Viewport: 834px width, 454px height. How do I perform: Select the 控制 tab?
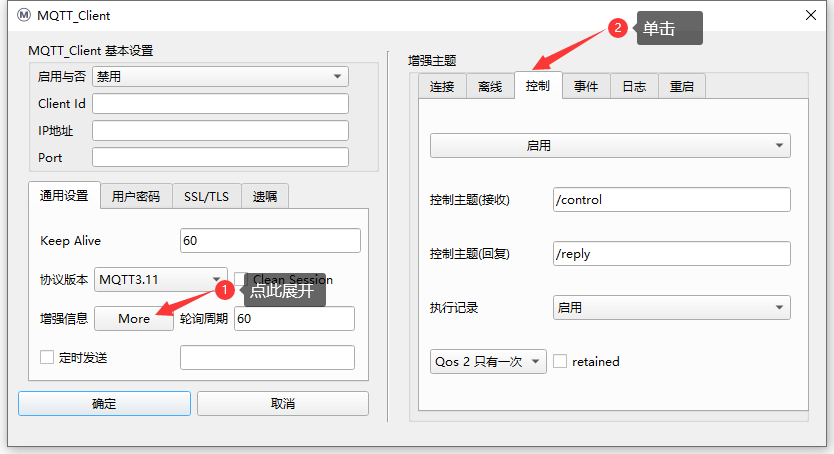[538, 86]
